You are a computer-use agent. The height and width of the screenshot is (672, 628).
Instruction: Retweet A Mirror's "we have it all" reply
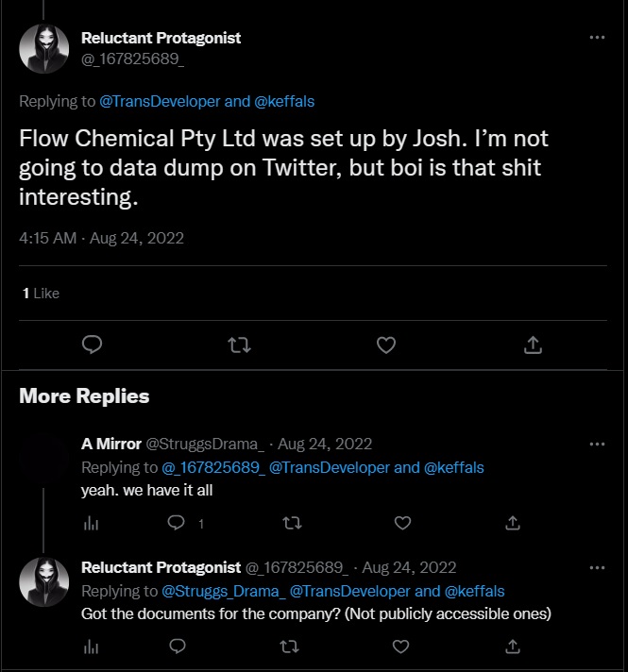coord(292,522)
